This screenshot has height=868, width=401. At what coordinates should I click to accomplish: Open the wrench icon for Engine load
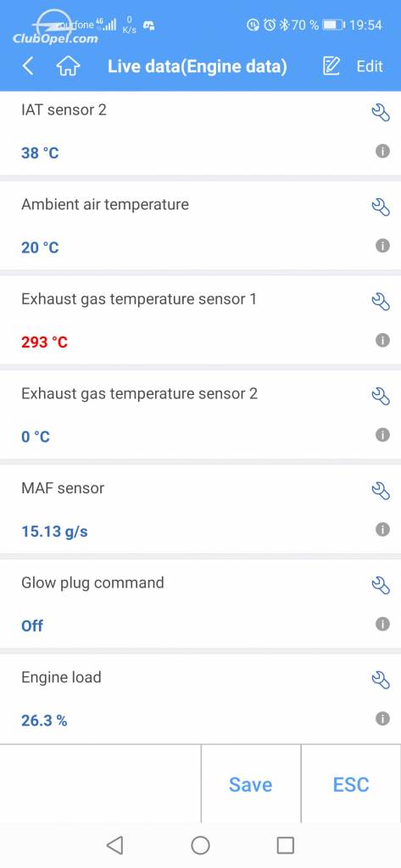coord(381,680)
